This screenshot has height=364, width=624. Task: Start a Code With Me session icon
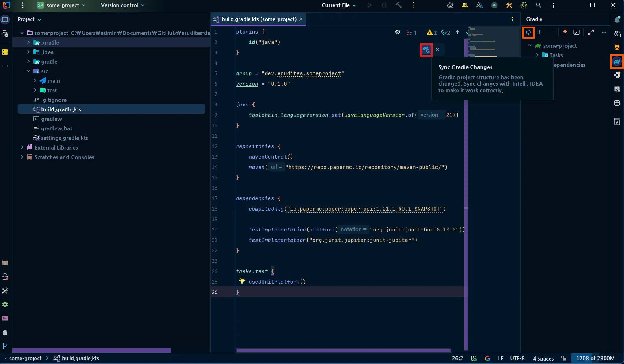[x=464, y=5]
